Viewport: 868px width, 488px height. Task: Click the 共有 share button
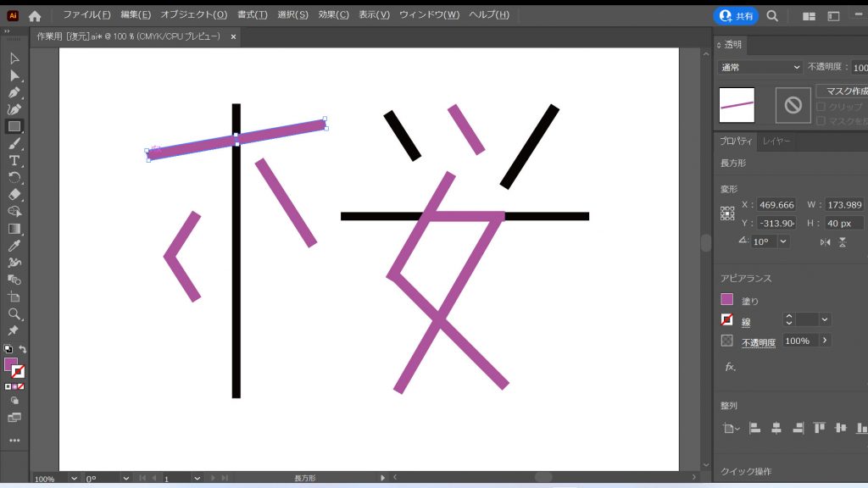(x=737, y=16)
